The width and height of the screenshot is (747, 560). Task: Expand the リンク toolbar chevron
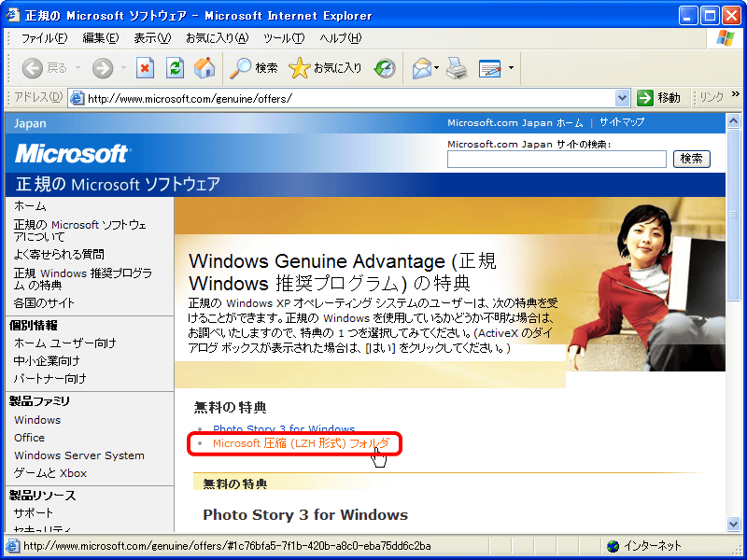tap(736, 94)
